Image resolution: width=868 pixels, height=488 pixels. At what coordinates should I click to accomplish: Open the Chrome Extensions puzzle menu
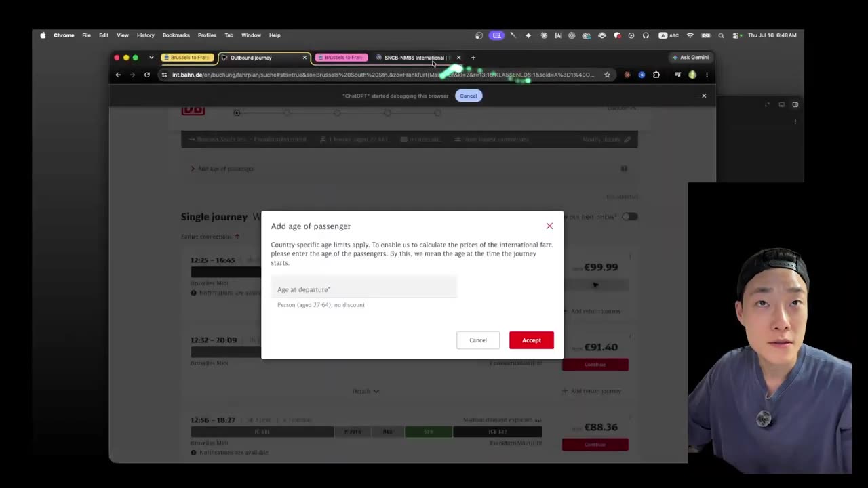656,75
